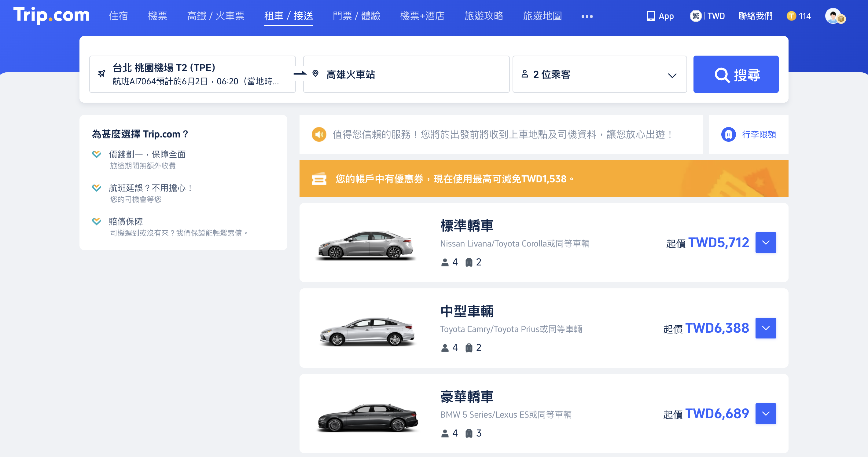This screenshot has height=457, width=868.
Task: Click the 標準轎車 title
Action: point(467,226)
